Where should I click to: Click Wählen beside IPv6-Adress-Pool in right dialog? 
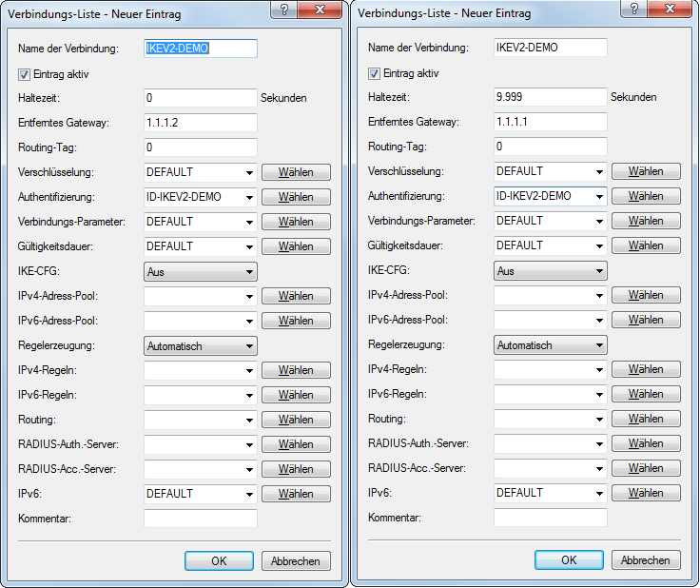[646, 321]
